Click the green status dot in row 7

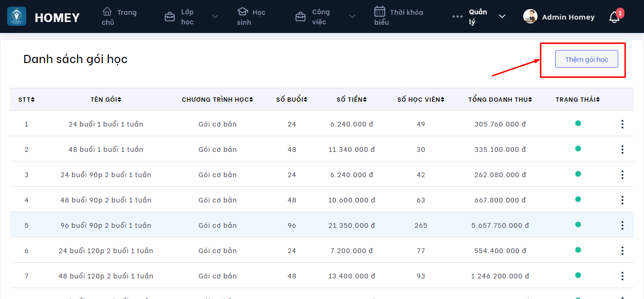(x=578, y=275)
